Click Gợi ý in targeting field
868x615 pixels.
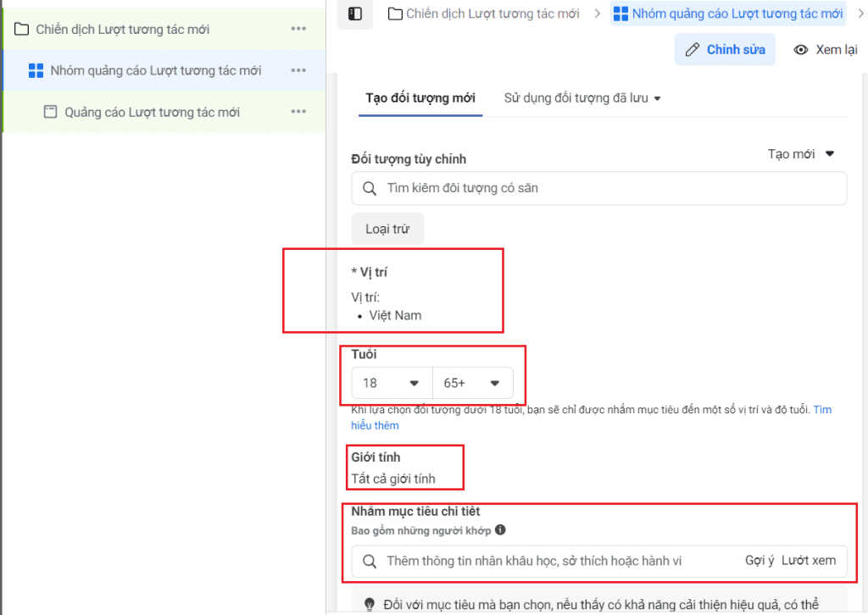759,561
